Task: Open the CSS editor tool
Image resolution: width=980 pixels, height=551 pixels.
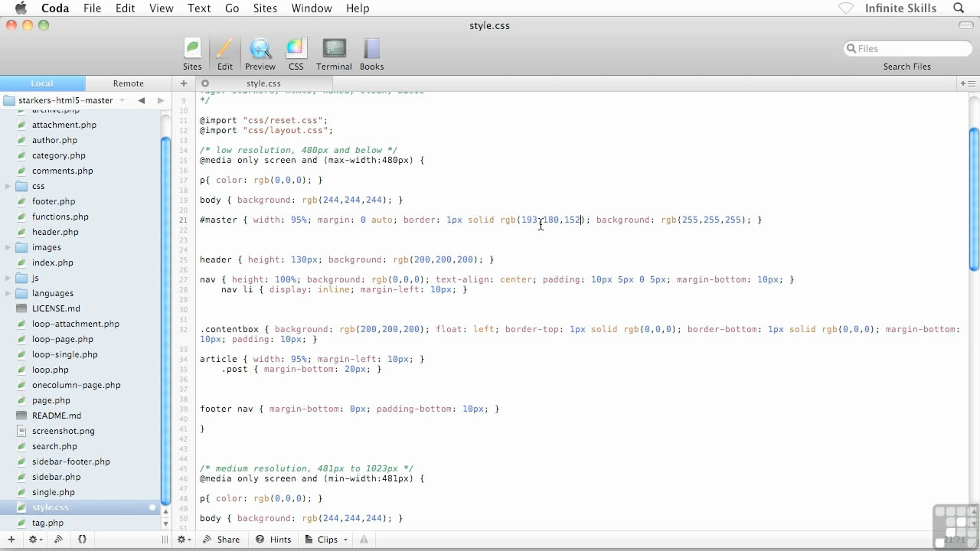Action: coord(296,54)
